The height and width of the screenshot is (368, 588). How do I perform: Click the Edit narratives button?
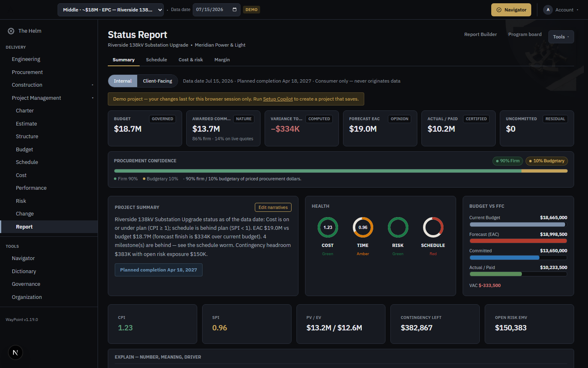click(x=273, y=207)
